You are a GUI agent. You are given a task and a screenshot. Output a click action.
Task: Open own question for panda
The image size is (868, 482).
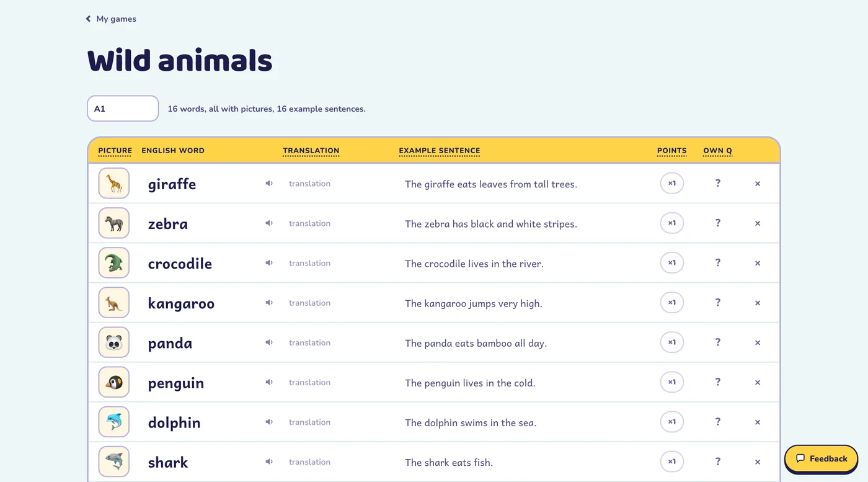pos(718,342)
